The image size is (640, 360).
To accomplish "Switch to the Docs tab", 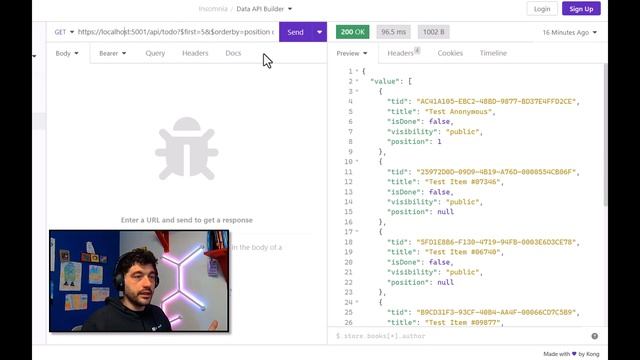I will 233,53.
